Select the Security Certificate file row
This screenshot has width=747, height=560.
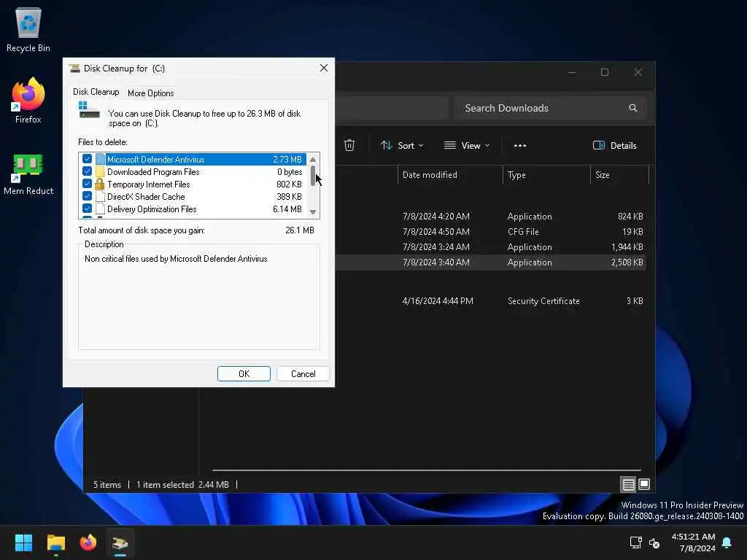point(491,301)
